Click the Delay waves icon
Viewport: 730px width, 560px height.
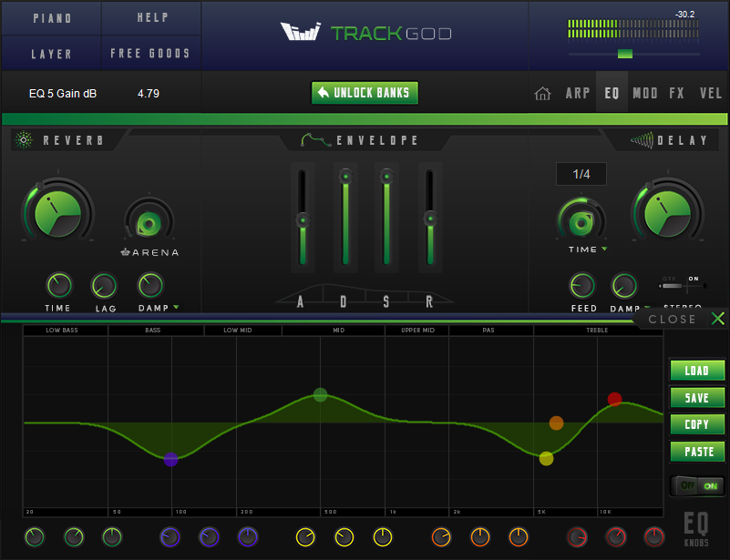coord(642,140)
